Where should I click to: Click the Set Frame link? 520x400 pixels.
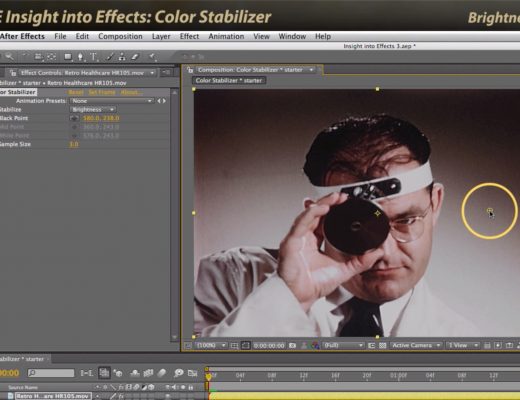pos(102,92)
